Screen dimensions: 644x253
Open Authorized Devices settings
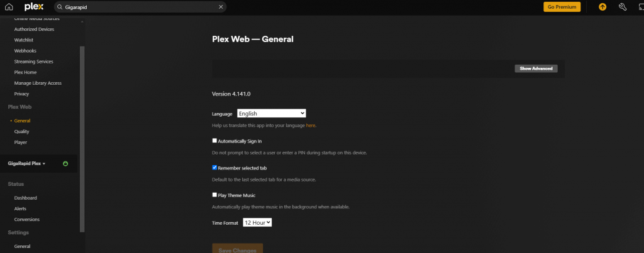point(34,30)
